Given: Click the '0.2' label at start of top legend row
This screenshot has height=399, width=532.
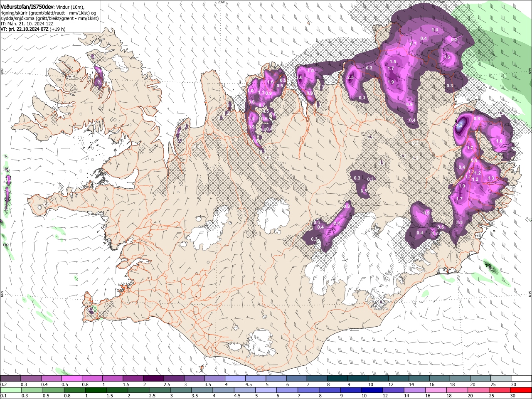Looking at the screenshot, I should [x=3, y=384].
